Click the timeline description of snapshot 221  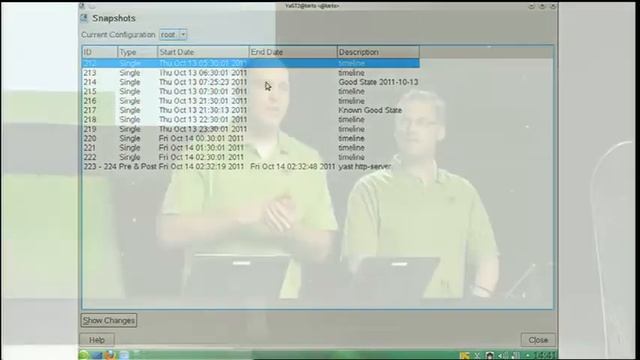point(351,148)
